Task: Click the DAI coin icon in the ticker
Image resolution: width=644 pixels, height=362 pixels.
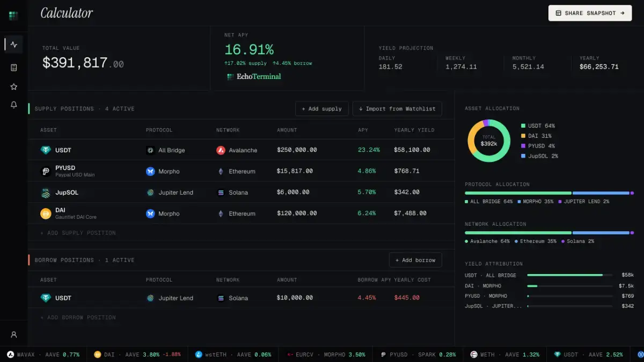Action: coord(97,354)
